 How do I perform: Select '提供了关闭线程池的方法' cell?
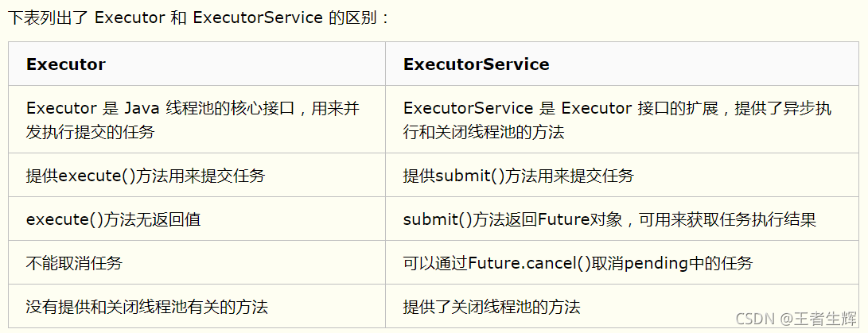point(621,307)
